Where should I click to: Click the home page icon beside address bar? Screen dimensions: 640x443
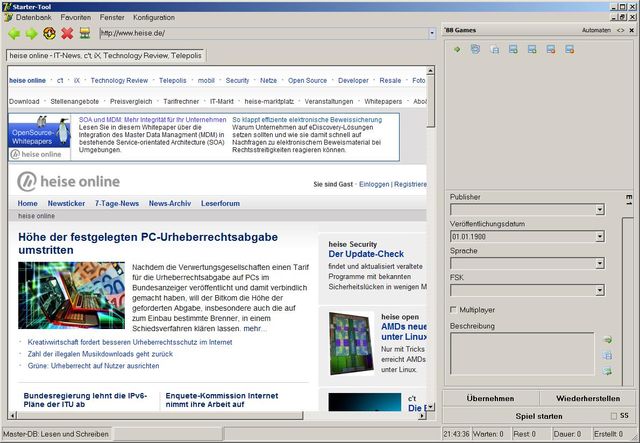point(85,33)
